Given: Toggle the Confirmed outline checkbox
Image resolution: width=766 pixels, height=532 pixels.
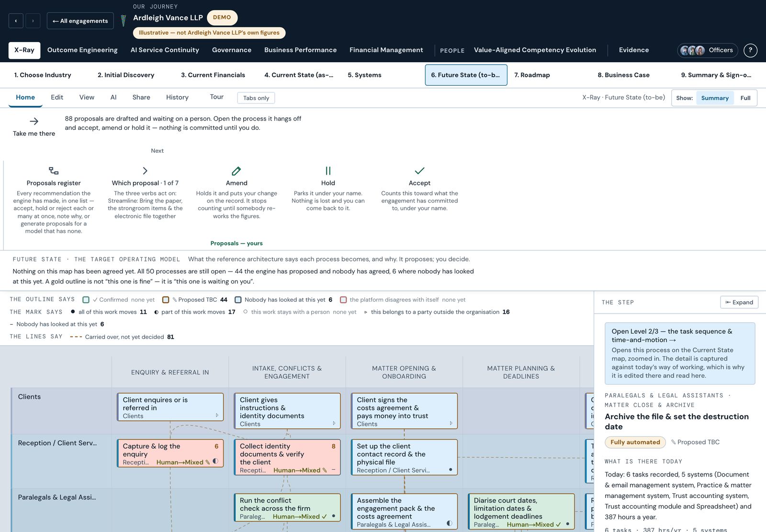Looking at the screenshot, I should coord(86,300).
